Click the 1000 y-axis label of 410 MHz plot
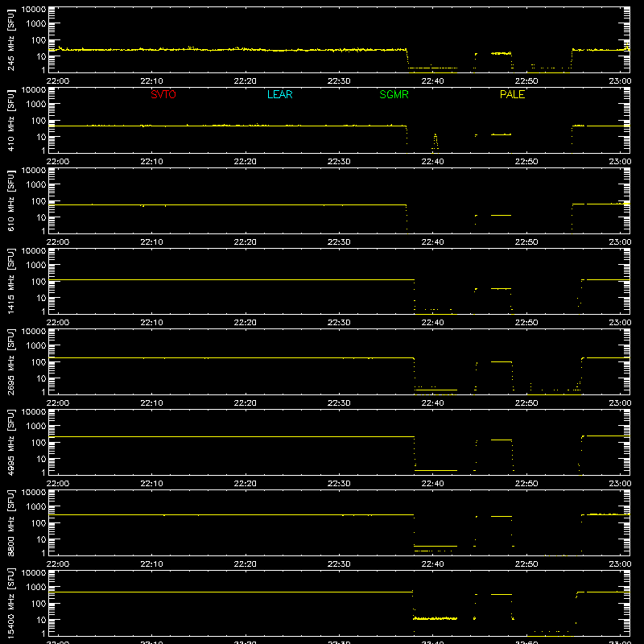Viewport: 644px width, 644px height. click(36, 105)
